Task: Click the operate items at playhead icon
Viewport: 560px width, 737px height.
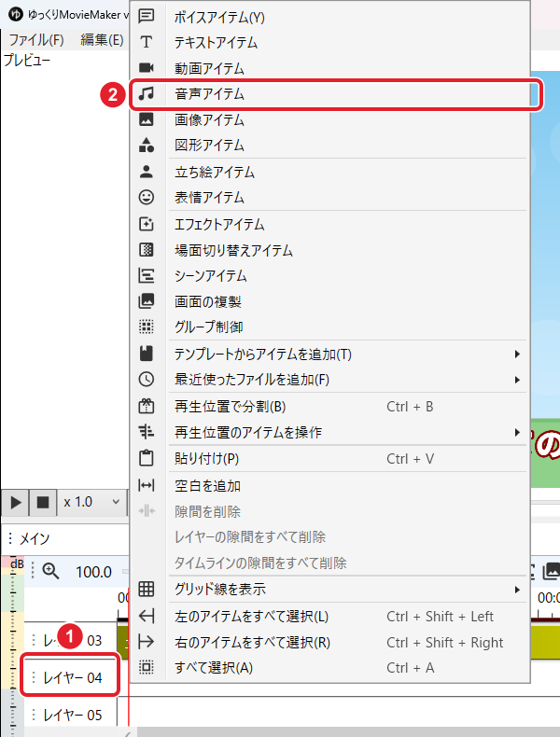Action: tap(147, 432)
